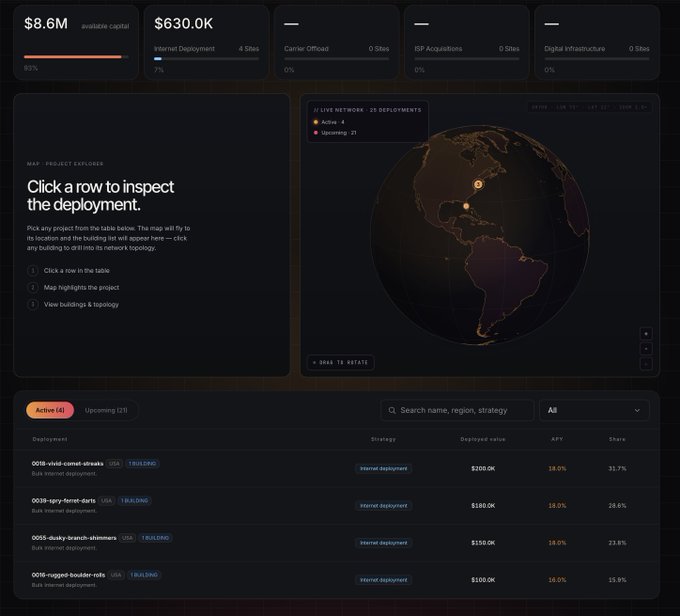Click the $630.0K Internet Deployment figure
Screen dimensions: 680x616
coord(183,23)
